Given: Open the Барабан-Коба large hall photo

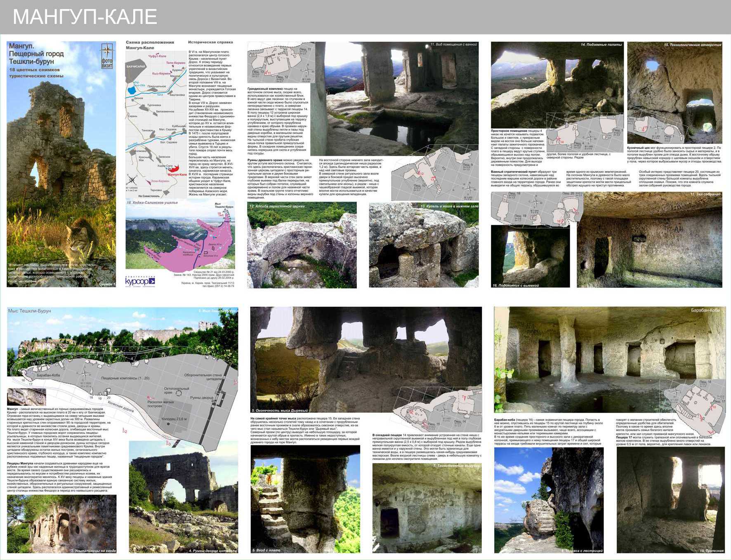Looking at the screenshot, I should pyautogui.click(x=609, y=359).
